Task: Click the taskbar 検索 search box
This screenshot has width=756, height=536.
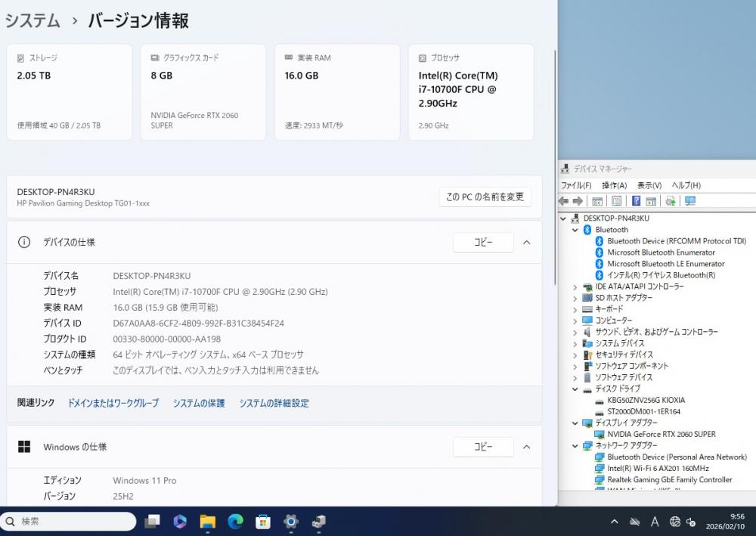Action: 68,522
